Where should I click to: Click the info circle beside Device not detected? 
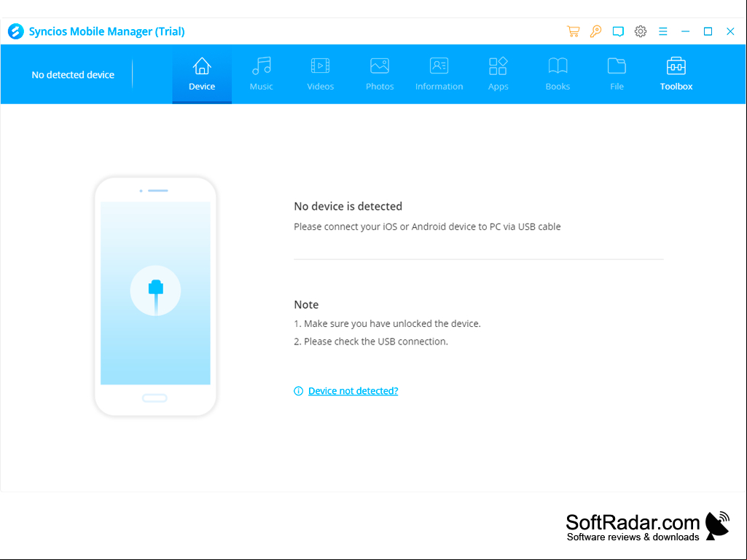298,391
